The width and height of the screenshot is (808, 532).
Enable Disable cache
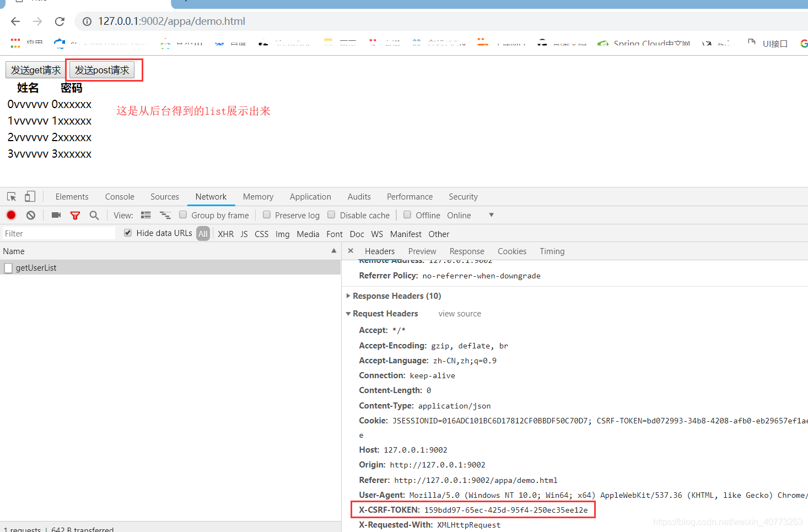331,215
